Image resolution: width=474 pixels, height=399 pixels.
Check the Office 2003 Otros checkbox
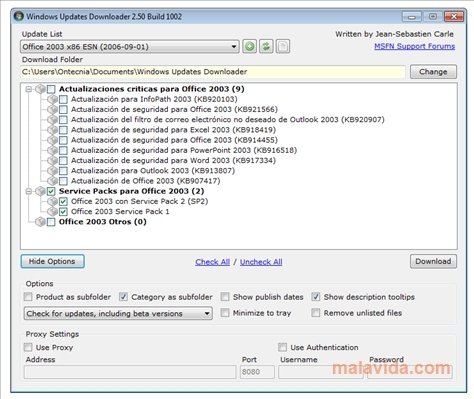(51, 222)
